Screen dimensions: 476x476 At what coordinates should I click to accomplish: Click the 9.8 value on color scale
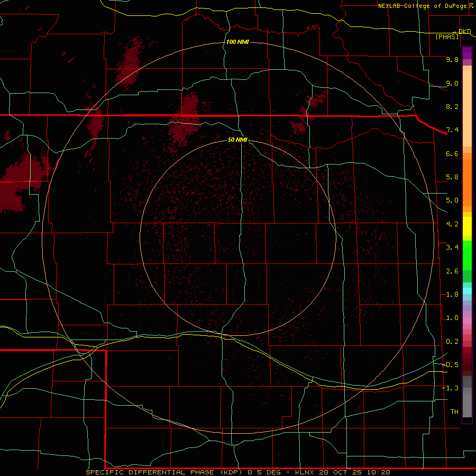click(452, 59)
